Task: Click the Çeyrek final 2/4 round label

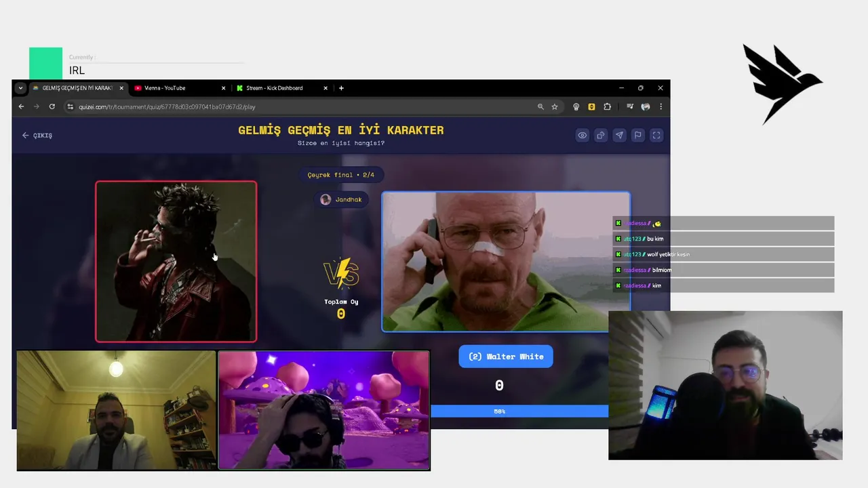Action: tap(341, 175)
